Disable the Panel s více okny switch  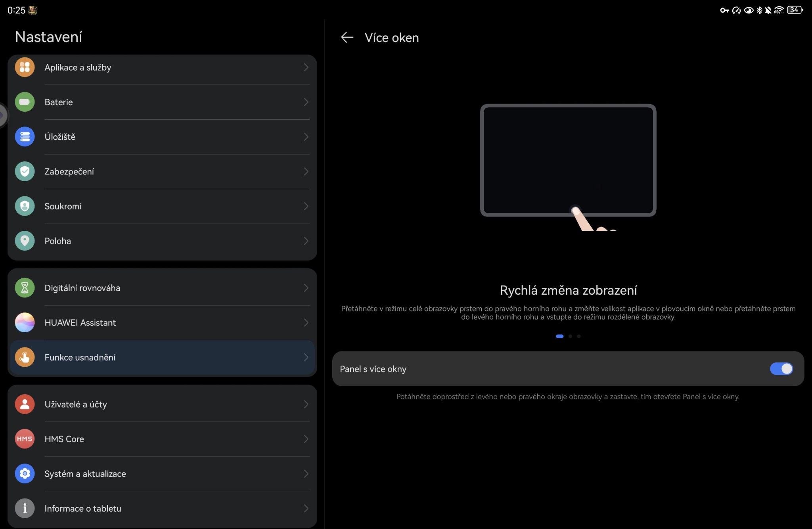781,369
